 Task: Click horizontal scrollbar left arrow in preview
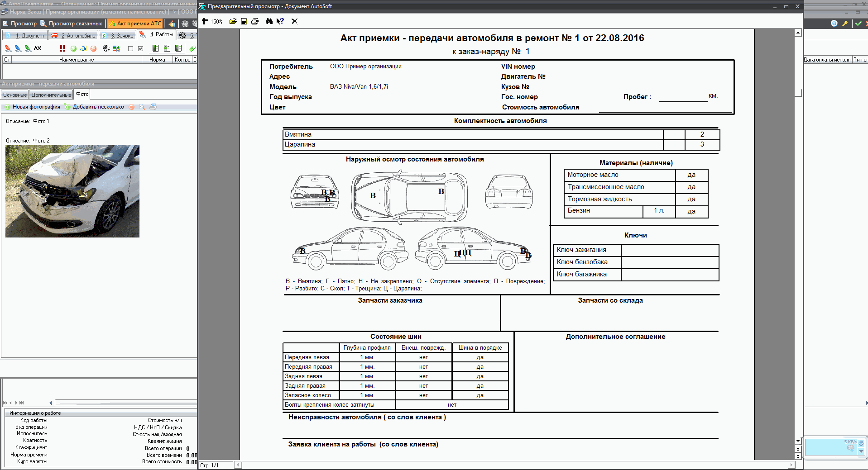238,465
